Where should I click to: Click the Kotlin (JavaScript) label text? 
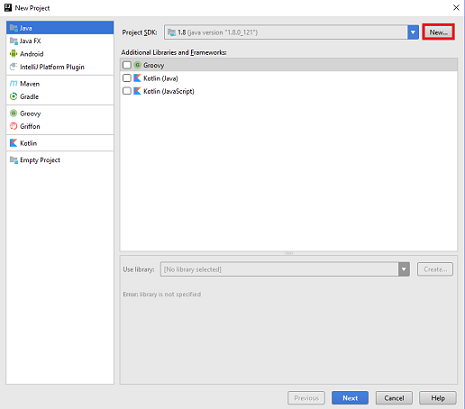tap(169, 91)
